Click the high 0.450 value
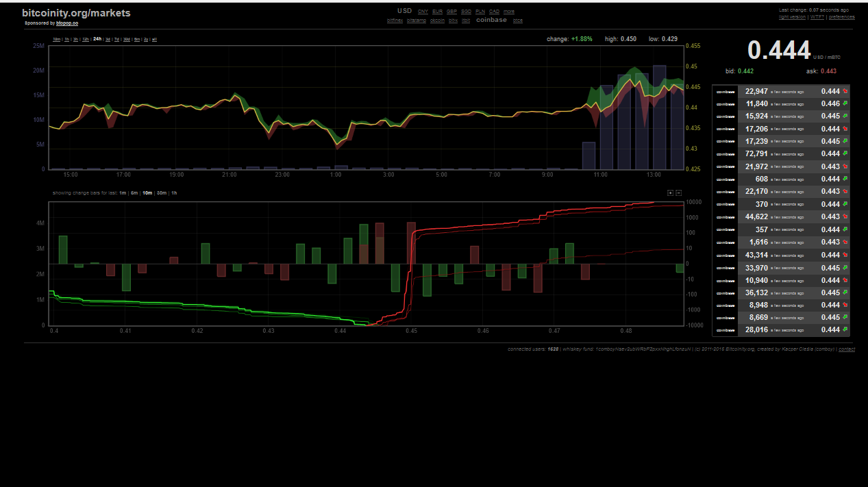 tap(628, 39)
